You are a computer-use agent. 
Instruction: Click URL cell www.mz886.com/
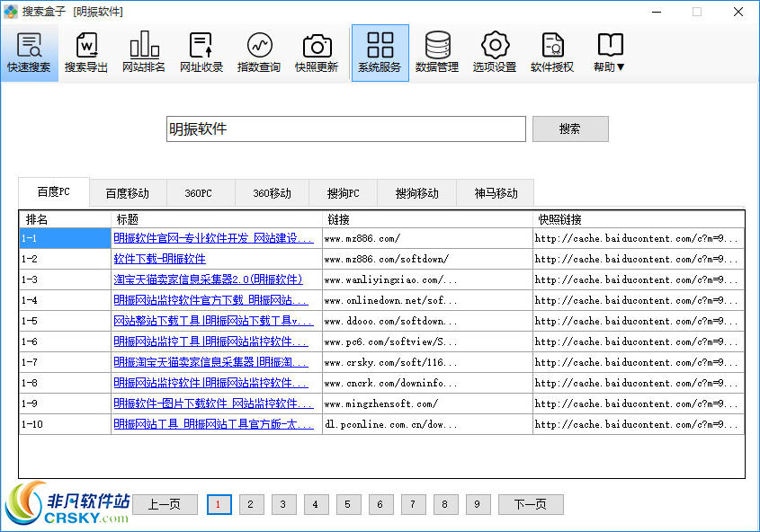427,238
